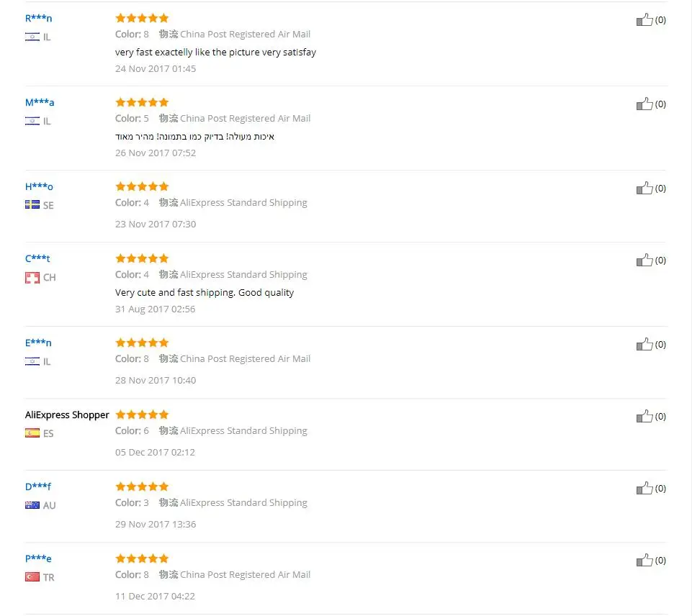Mark P***e's review as helpful
692x616 pixels.
click(644, 561)
